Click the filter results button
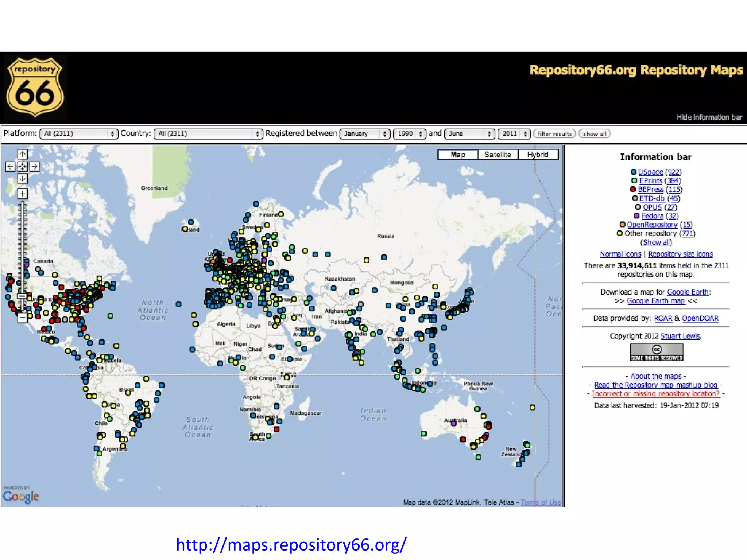The width and height of the screenshot is (747, 560). 554,134
